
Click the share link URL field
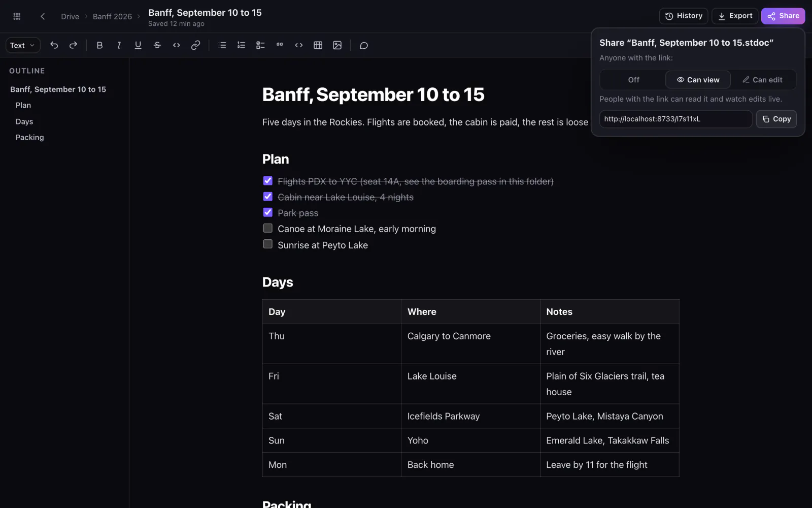675,119
